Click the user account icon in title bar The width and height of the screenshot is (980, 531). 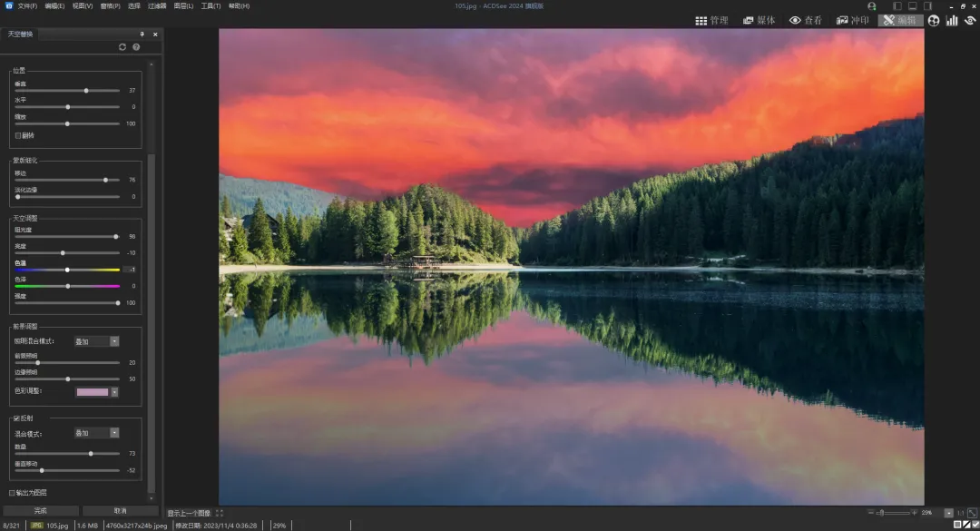872,6
